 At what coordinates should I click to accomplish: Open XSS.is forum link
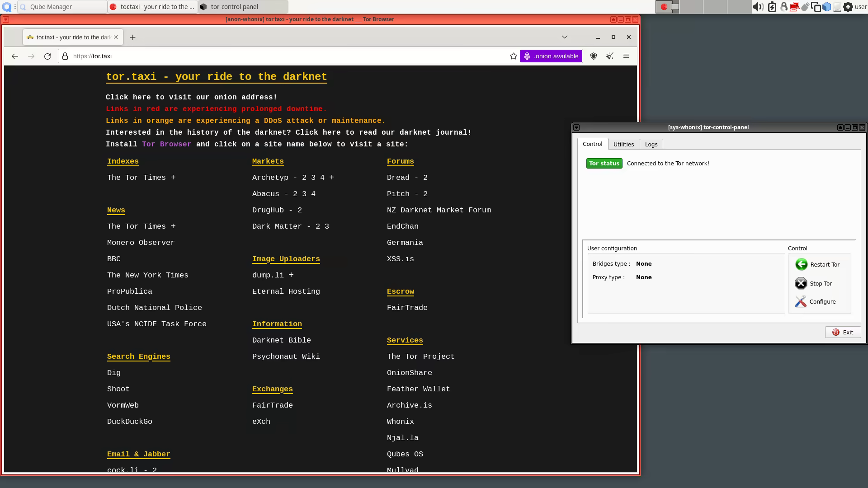click(400, 259)
